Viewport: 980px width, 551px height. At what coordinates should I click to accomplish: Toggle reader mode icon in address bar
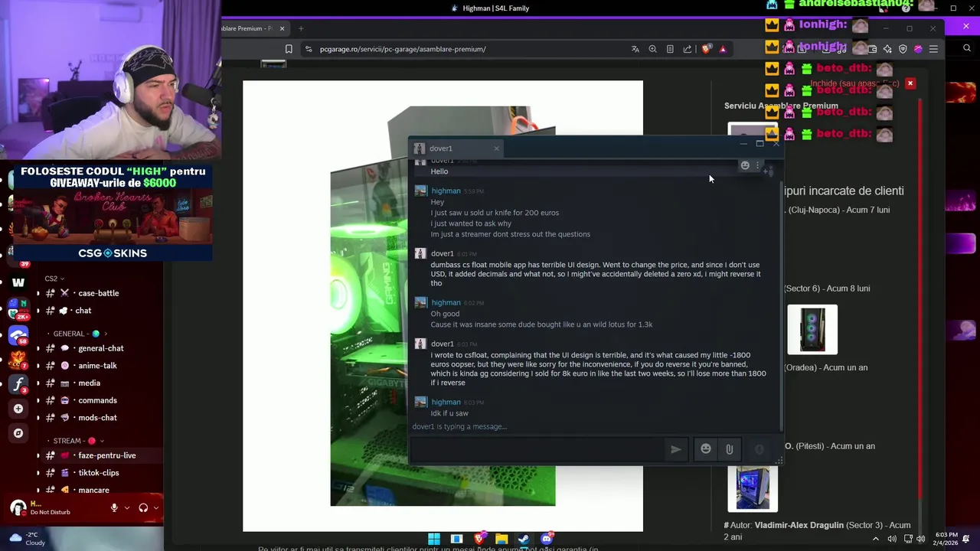tap(670, 49)
